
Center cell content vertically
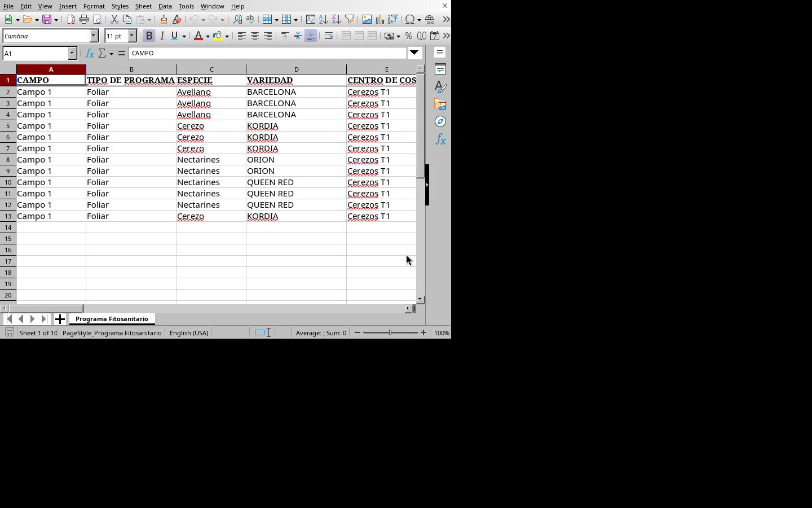point(298,36)
